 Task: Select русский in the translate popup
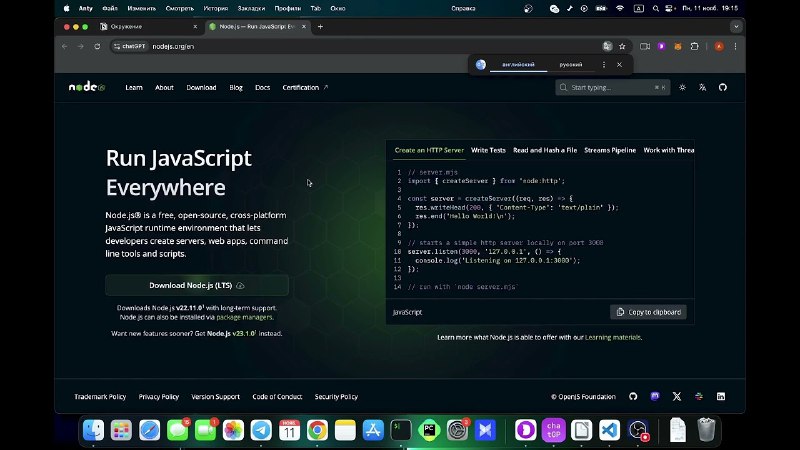pyautogui.click(x=570, y=65)
